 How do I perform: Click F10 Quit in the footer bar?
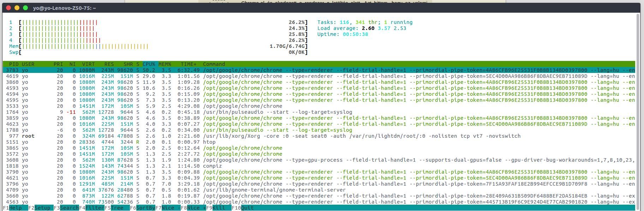coord(243,208)
